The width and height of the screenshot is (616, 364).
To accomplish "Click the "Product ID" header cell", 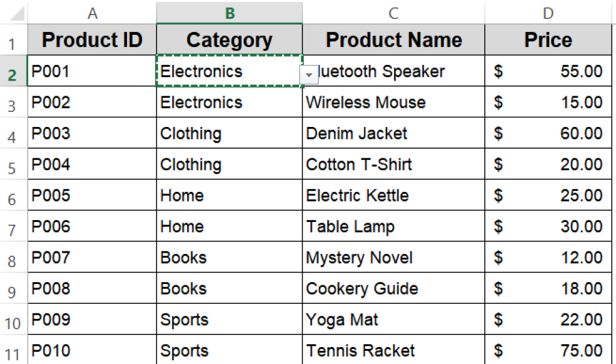I will [x=92, y=40].
